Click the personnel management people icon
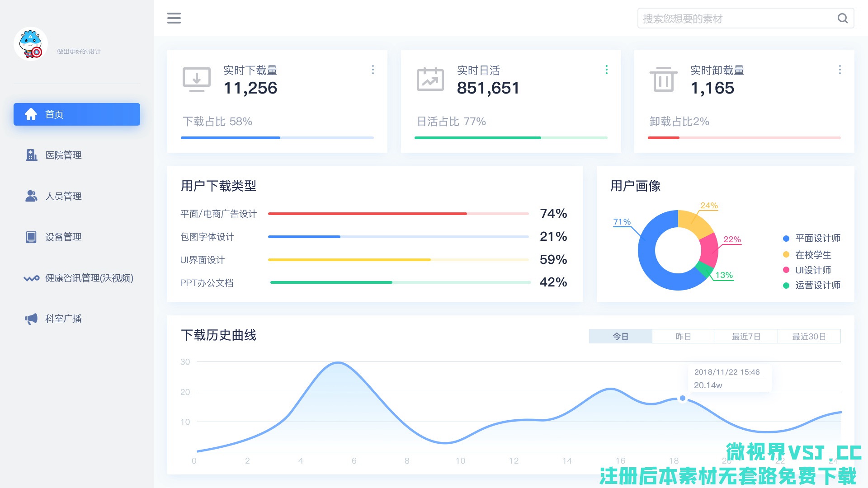Viewport: 868px width, 488px height. click(31, 196)
